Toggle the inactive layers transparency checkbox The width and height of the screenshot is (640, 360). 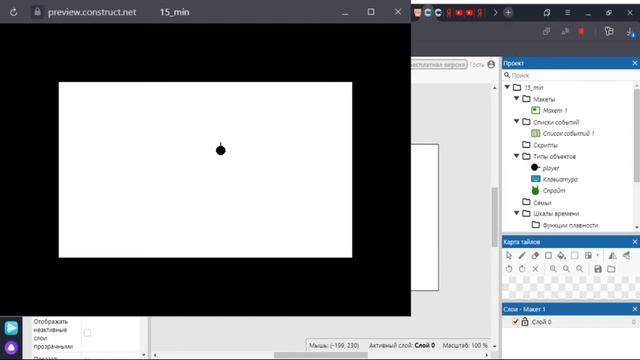tap(87, 333)
